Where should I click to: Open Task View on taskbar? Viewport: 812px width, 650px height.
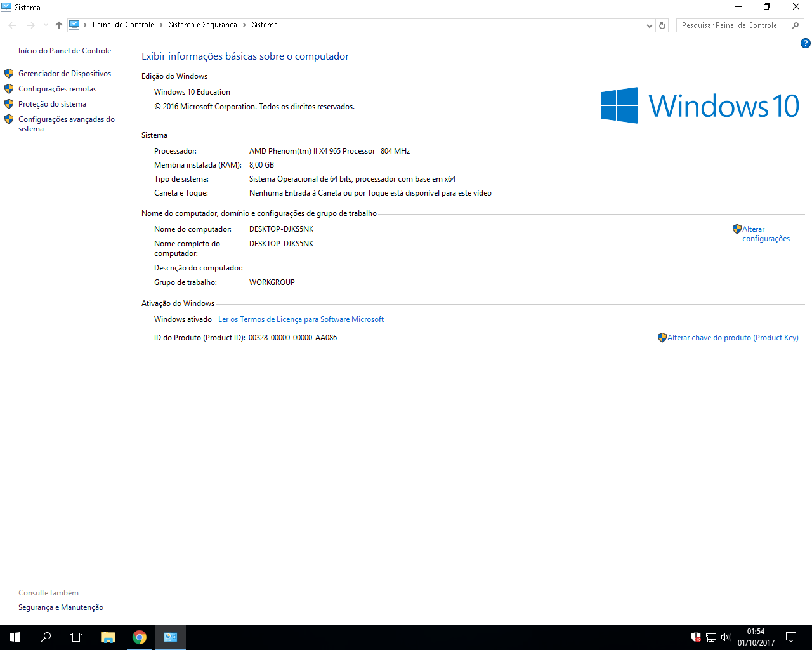[76, 637]
